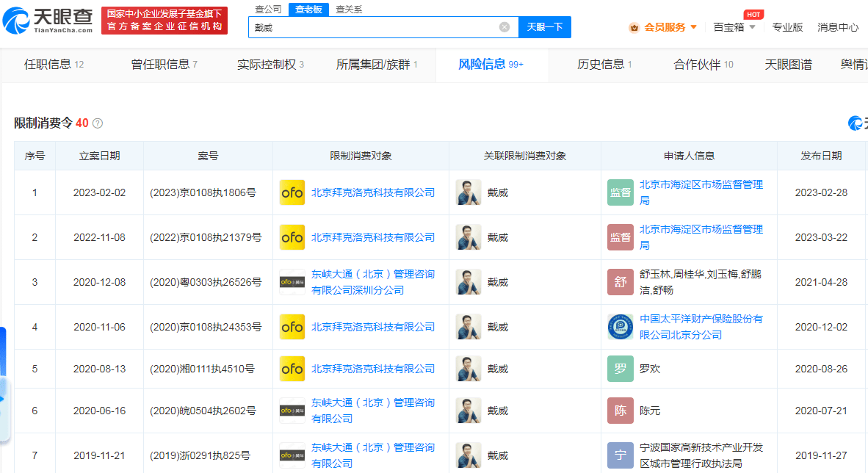Expand the 会员服务 dropdown
The image size is (868, 473).
click(x=694, y=27)
